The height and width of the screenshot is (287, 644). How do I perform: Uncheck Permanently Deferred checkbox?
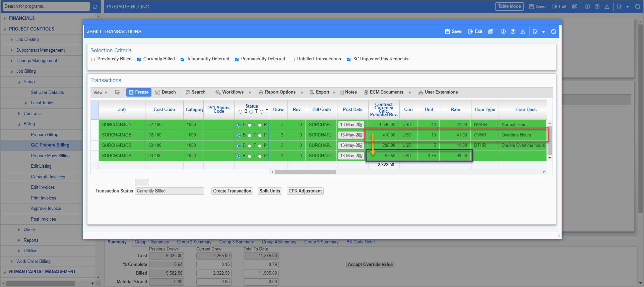pos(237,59)
